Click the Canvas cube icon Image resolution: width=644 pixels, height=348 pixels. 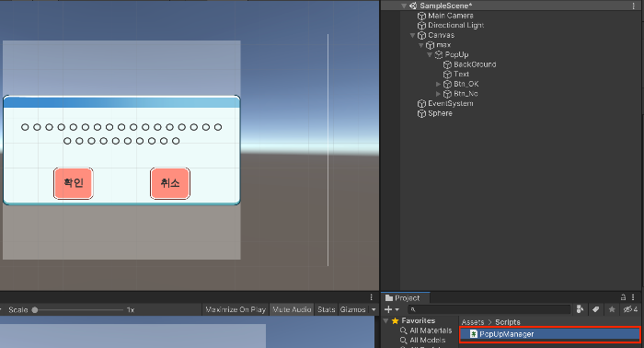tap(421, 35)
